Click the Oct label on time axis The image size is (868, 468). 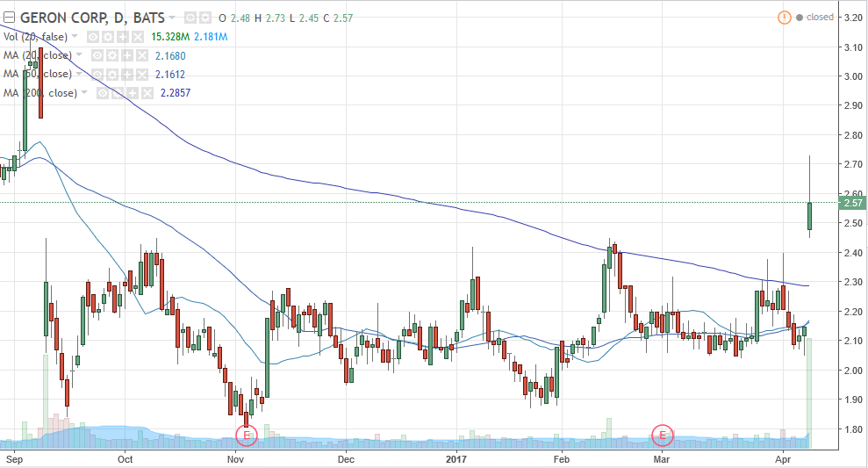[126, 459]
